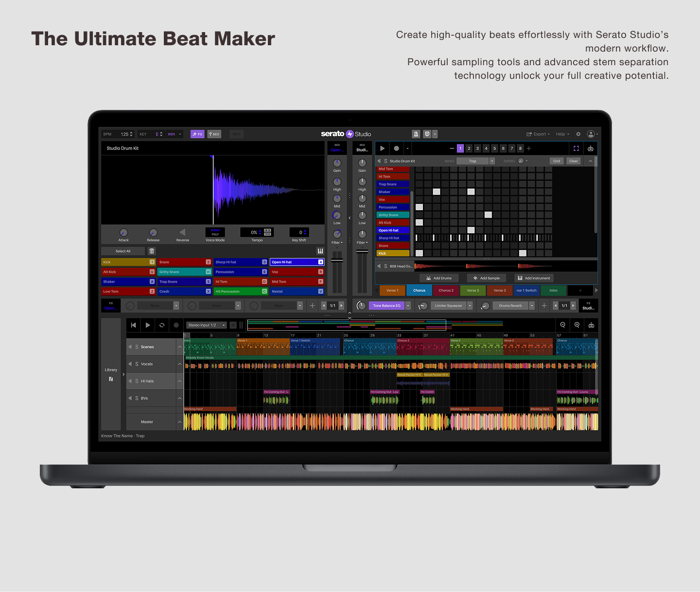This screenshot has width=700, height=592.
Task: Click the Add Drums button
Action: (439, 278)
